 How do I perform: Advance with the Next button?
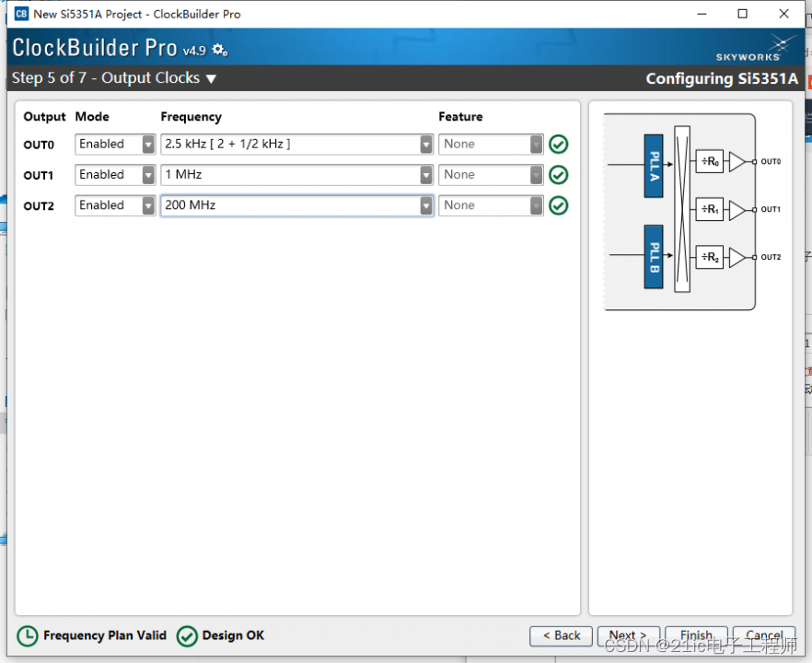(x=628, y=636)
